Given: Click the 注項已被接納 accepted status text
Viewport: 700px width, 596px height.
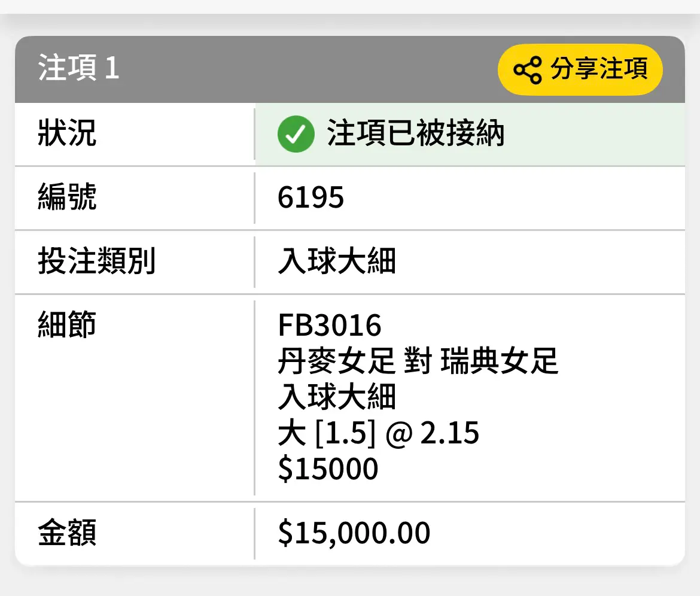Looking at the screenshot, I should [416, 133].
